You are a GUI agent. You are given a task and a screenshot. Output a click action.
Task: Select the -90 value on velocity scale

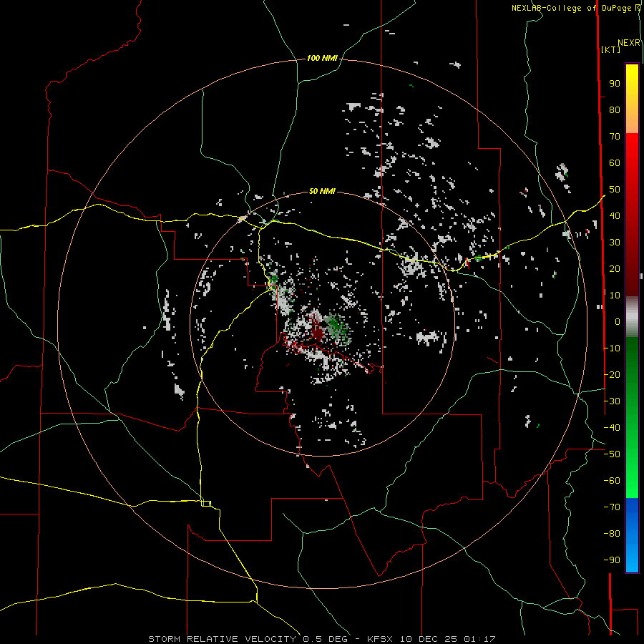pos(612,560)
